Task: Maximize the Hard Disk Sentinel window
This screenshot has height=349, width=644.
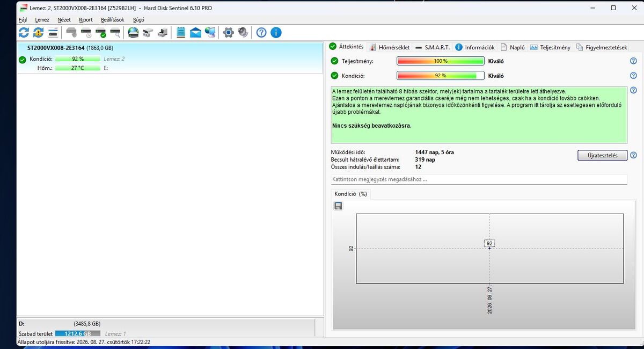Action: point(613,8)
